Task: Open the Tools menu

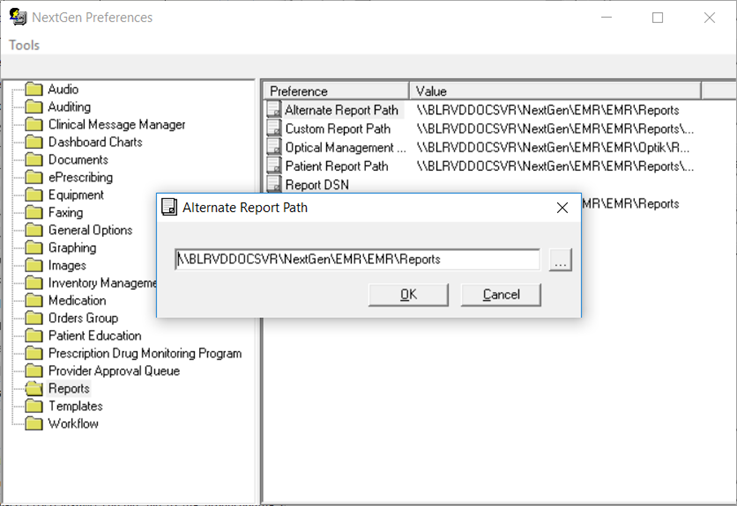Action: 24,45
